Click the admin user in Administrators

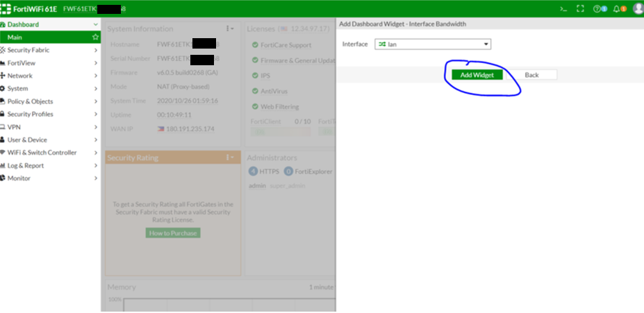click(x=258, y=186)
